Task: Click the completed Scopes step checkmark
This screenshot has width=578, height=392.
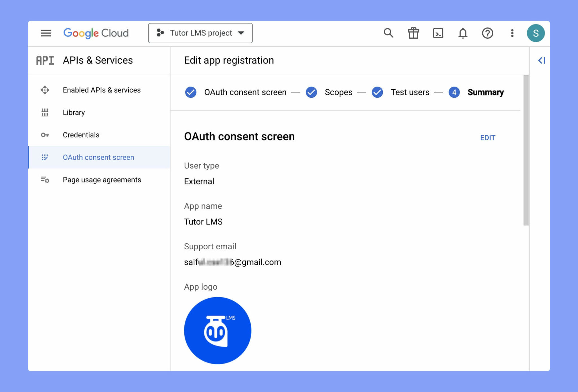Action: click(311, 92)
